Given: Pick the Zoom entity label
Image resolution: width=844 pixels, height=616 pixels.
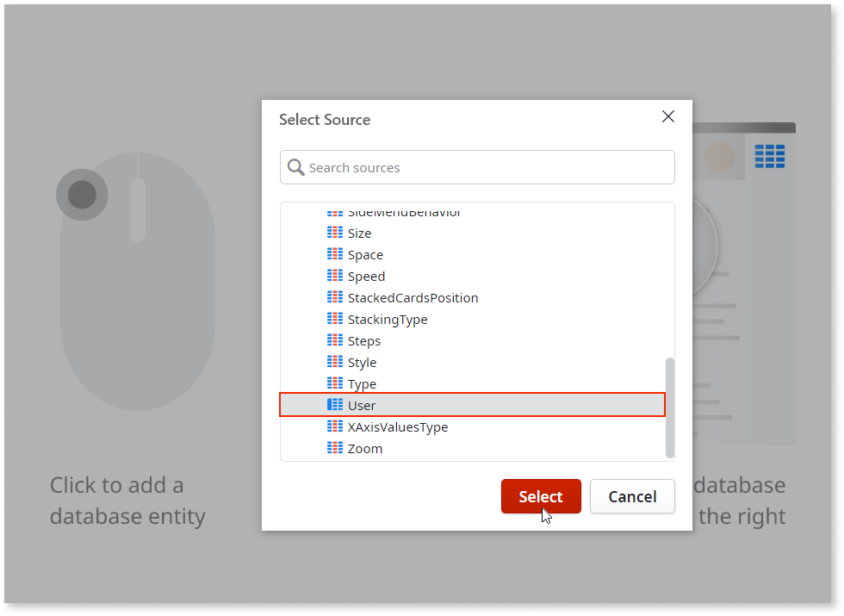Looking at the screenshot, I should click(x=365, y=449).
